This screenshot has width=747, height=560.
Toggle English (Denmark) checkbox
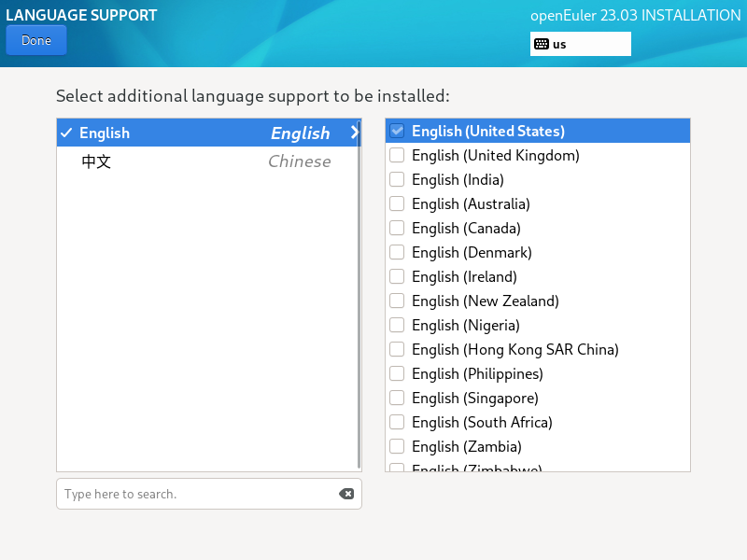[397, 253]
